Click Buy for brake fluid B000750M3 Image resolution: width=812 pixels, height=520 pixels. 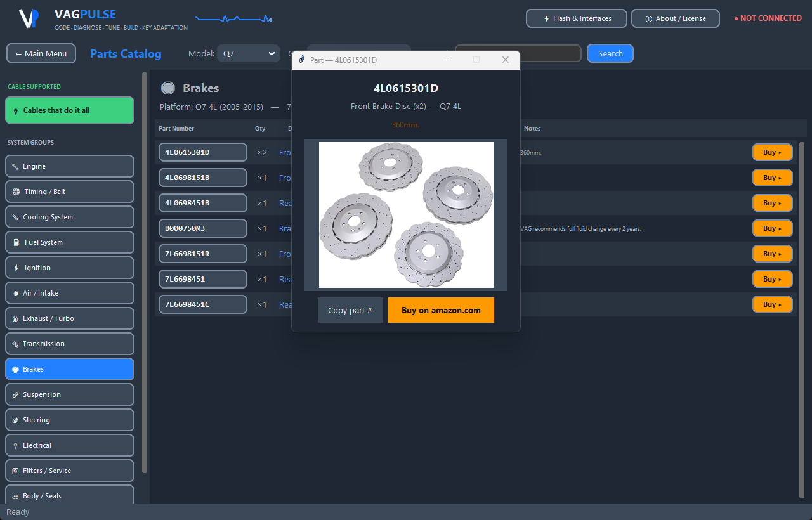773,228
